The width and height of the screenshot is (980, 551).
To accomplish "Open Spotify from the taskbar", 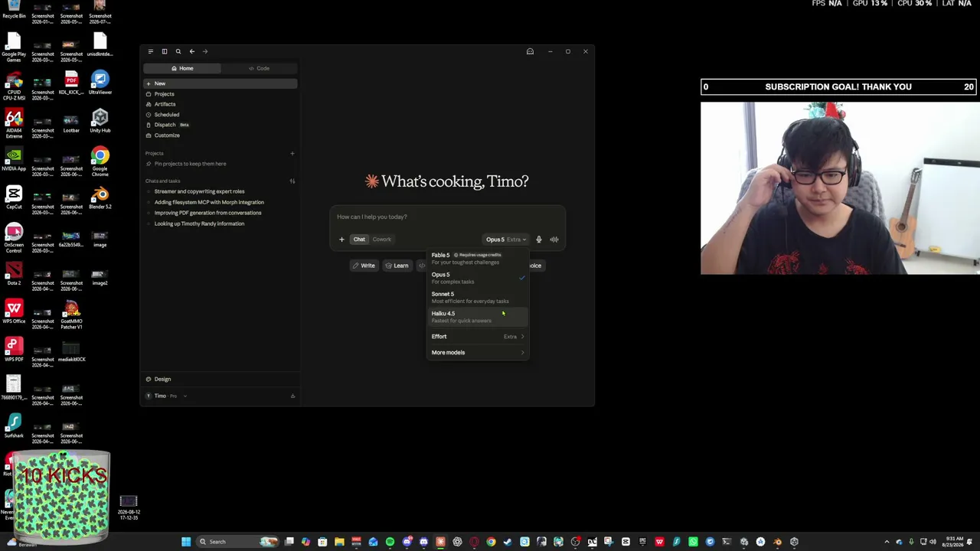I will [x=390, y=542].
